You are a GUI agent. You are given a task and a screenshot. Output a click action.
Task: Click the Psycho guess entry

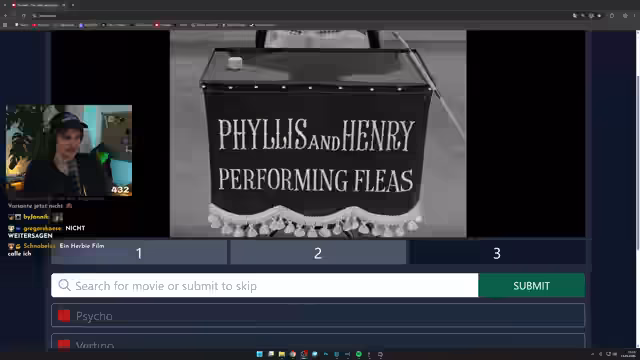(318, 316)
